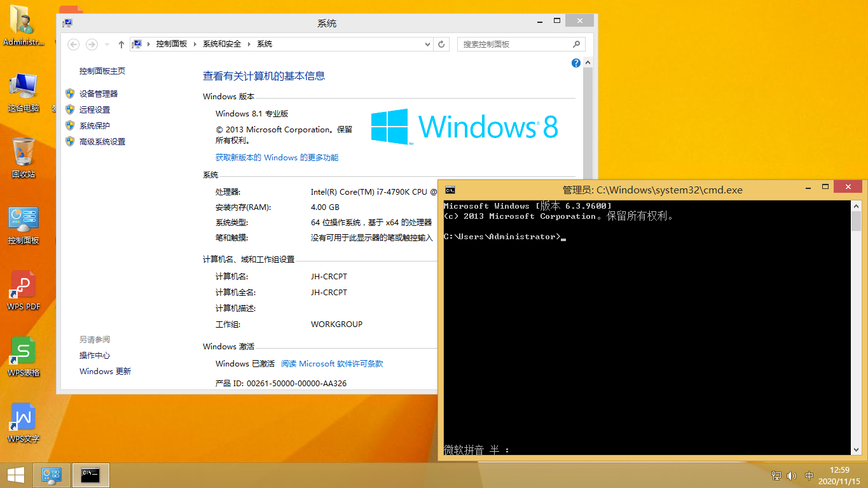Open the taskbar clock and date
The image size is (868, 488).
click(x=840, y=476)
